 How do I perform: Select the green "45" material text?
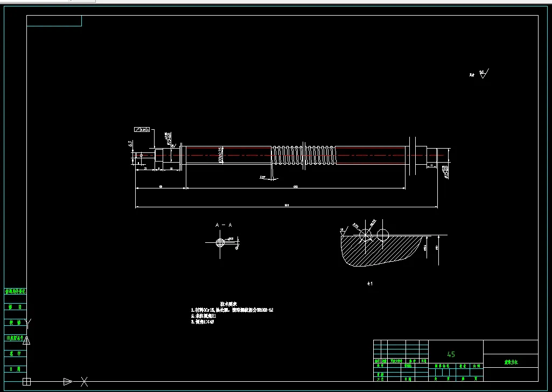[451, 354]
